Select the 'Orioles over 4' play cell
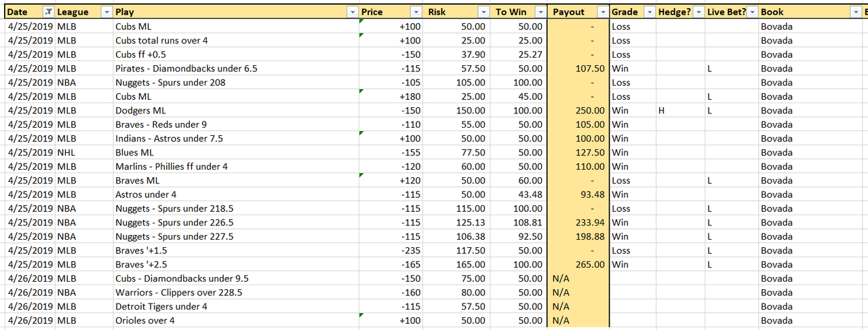The width and height of the screenshot is (868, 330). click(x=236, y=320)
